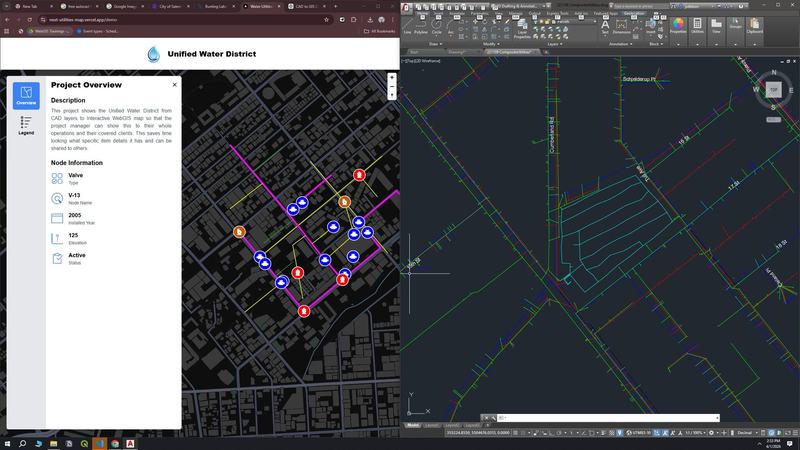Open the Express Tools ribbon tab

(x=557, y=13)
